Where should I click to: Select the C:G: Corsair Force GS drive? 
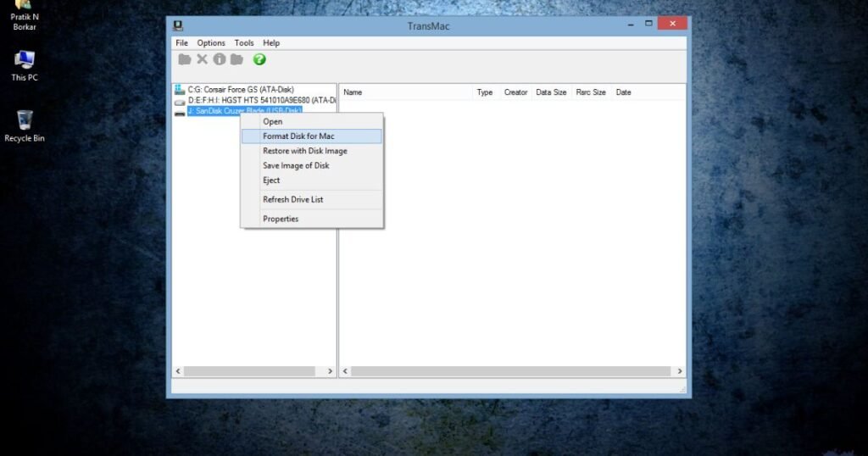tap(240, 89)
